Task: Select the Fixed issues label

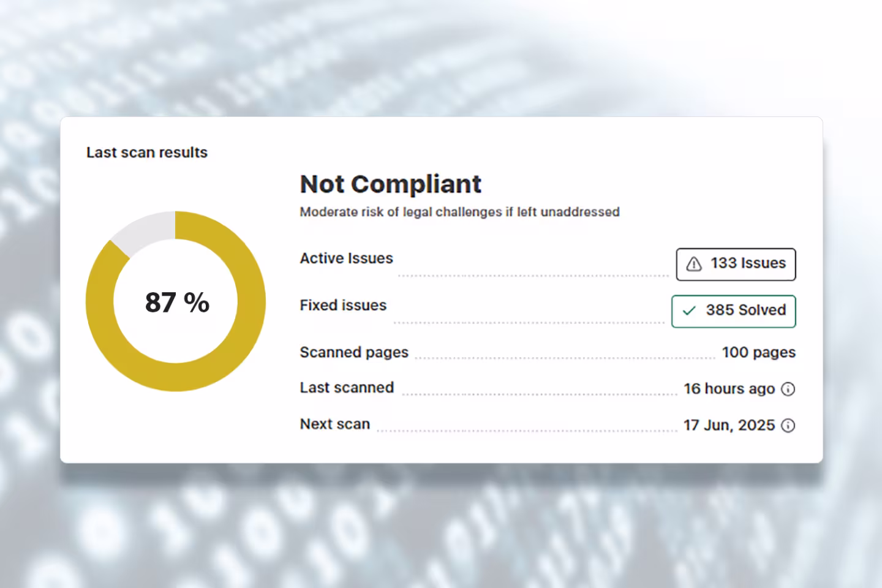Action: pos(343,305)
